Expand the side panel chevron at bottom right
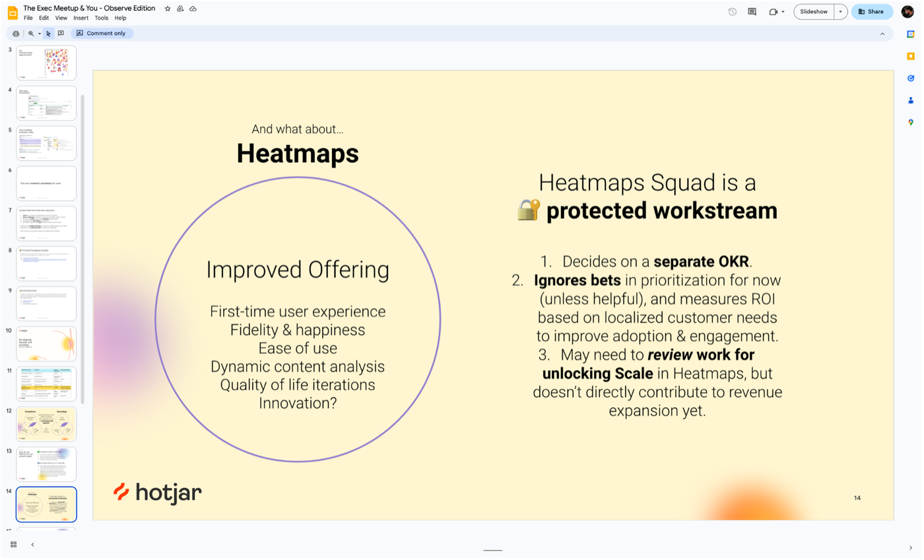The height and width of the screenshot is (560, 924). coord(911,547)
